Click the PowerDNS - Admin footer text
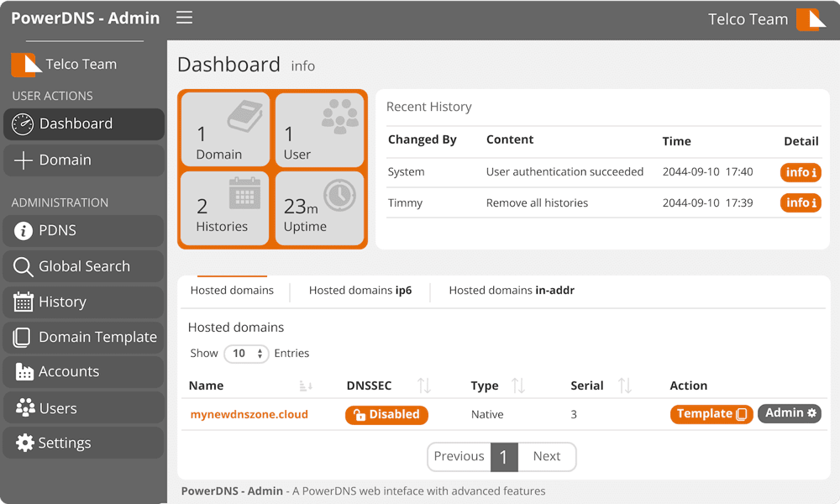The height and width of the screenshot is (504, 840). 232,491
